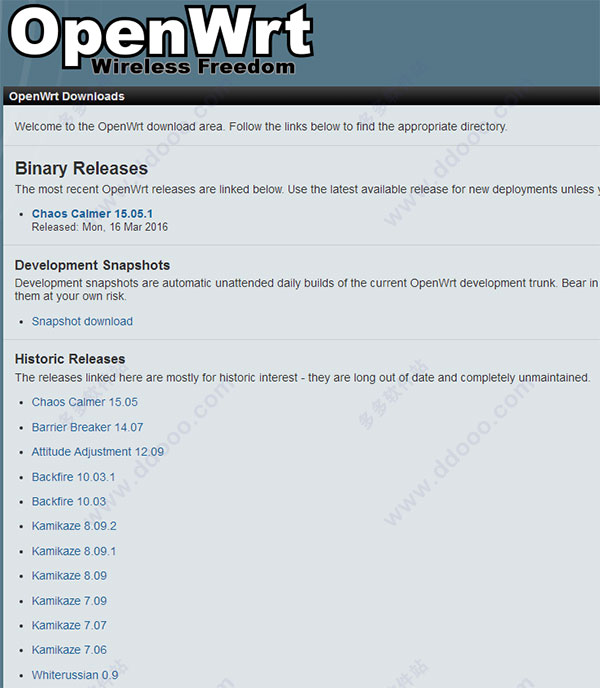The image size is (600, 688).
Task: Click the 'Released: Mon, 16 Mar 2016' text
Action: tap(100, 227)
